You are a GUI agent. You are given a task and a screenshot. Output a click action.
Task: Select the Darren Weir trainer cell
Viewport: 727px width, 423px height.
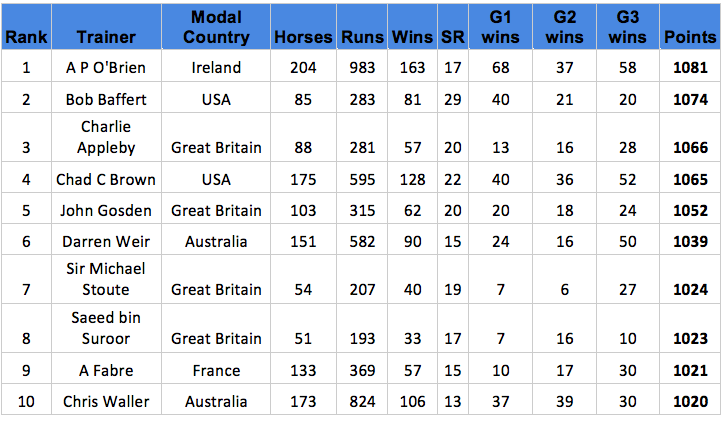point(105,241)
